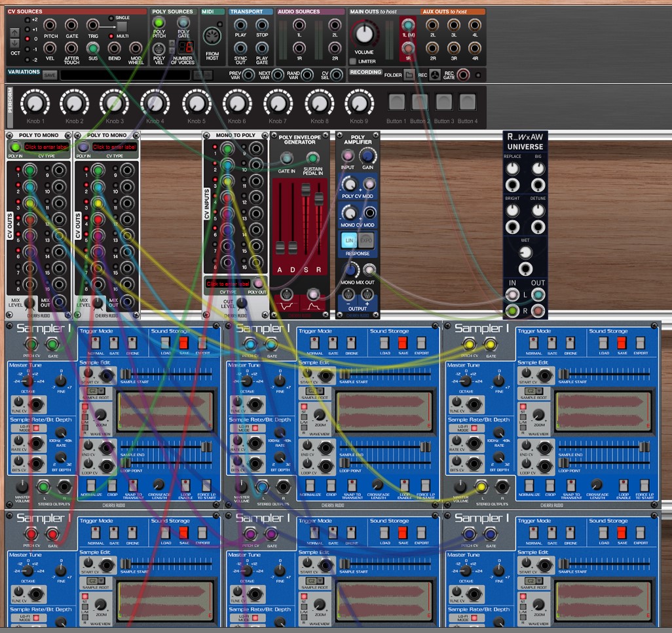Click the PITCH jack in CV Sources

(x=50, y=26)
